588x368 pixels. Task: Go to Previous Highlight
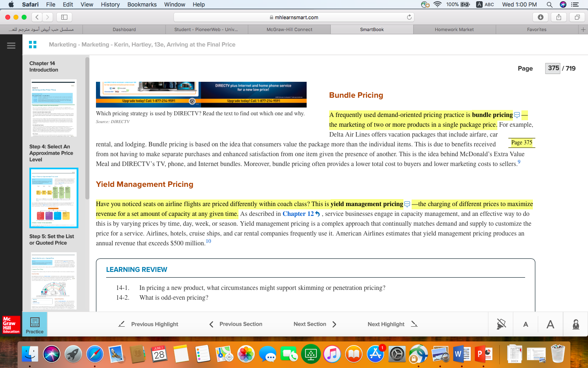[x=148, y=324]
